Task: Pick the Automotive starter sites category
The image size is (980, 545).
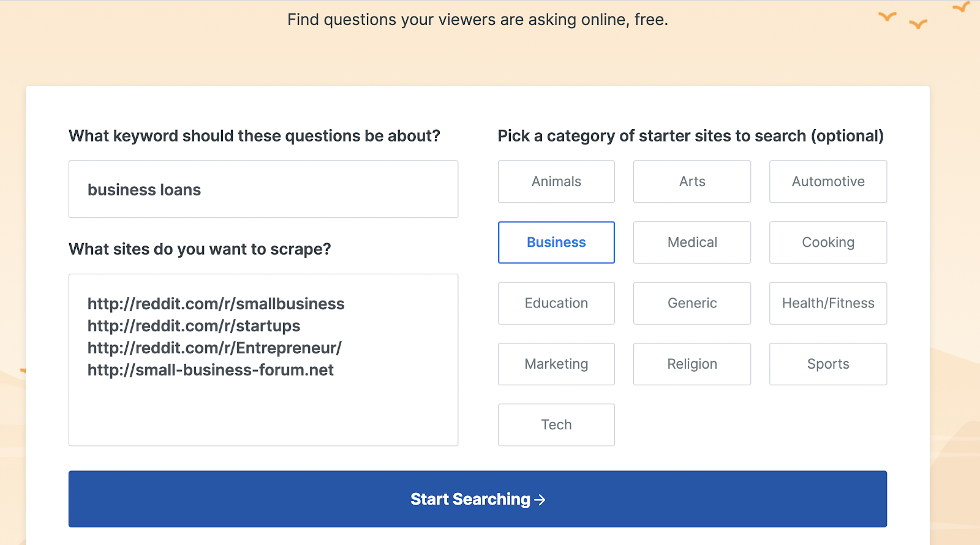Action: [828, 182]
